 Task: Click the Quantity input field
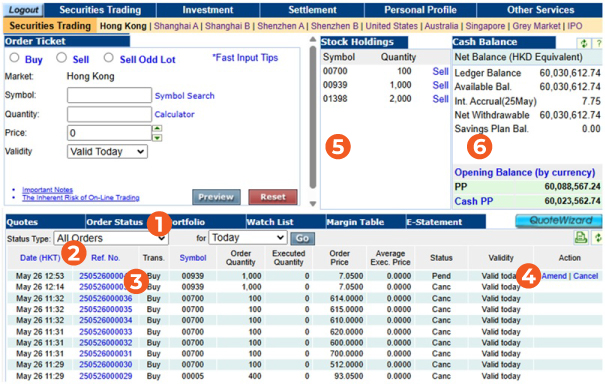109,114
